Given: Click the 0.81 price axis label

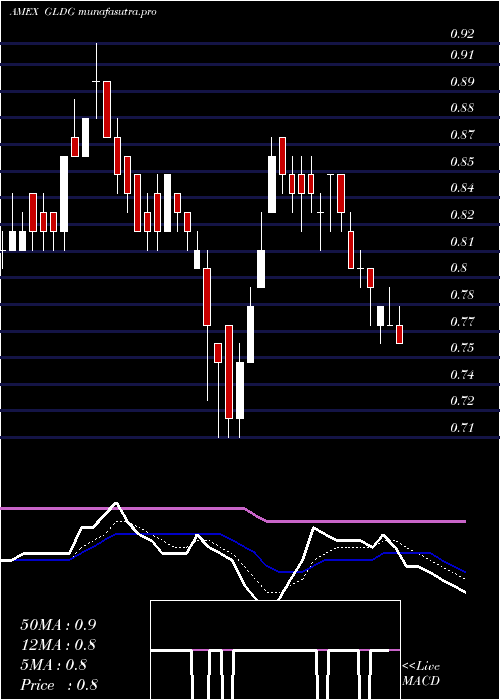Looking at the screenshot, I should pyautogui.click(x=462, y=242).
